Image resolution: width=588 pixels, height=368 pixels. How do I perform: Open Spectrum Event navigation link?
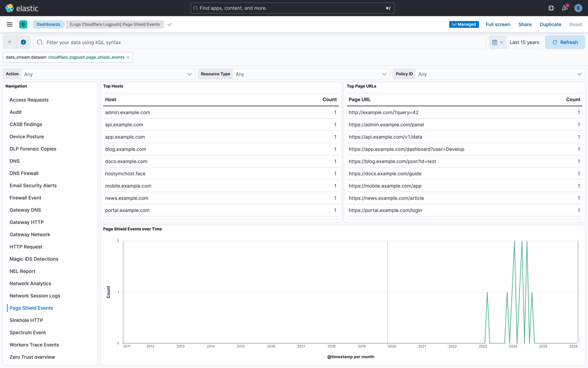click(x=28, y=333)
